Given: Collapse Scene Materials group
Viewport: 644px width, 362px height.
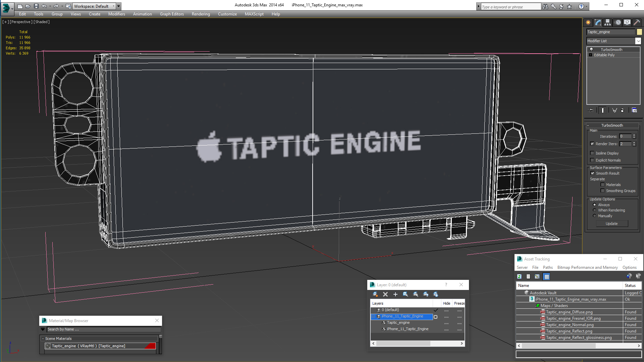Looking at the screenshot, I should point(43,339).
